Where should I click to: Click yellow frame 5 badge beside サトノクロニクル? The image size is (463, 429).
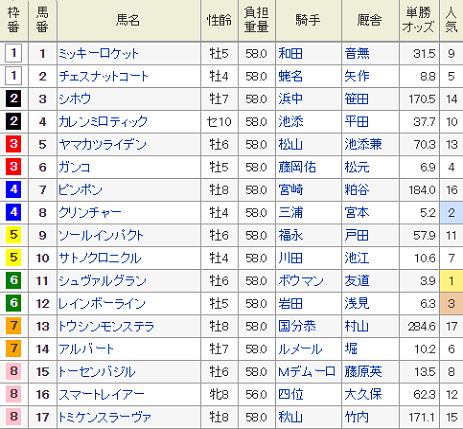13,257
